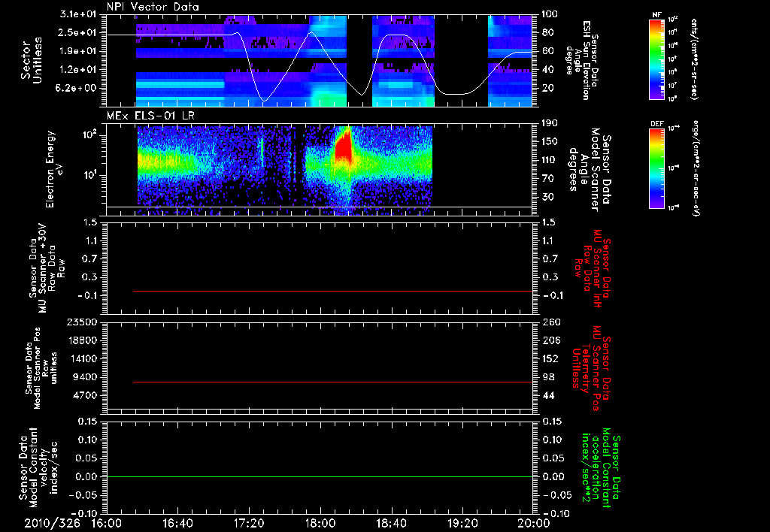Click the 20:00 end time label
This screenshot has height=532, width=770.
click(x=534, y=523)
